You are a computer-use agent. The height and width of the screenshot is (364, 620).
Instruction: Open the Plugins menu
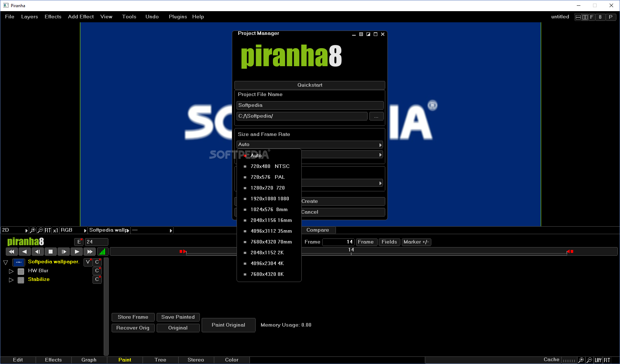[178, 17]
